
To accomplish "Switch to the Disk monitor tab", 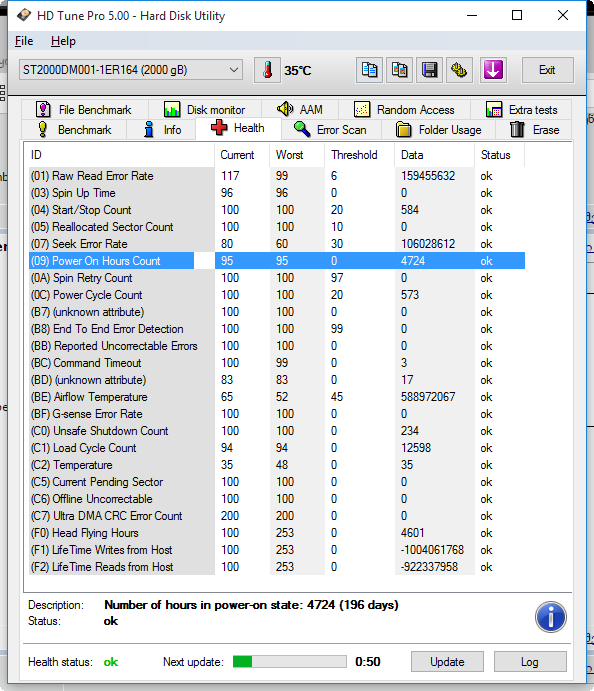I will [205, 109].
